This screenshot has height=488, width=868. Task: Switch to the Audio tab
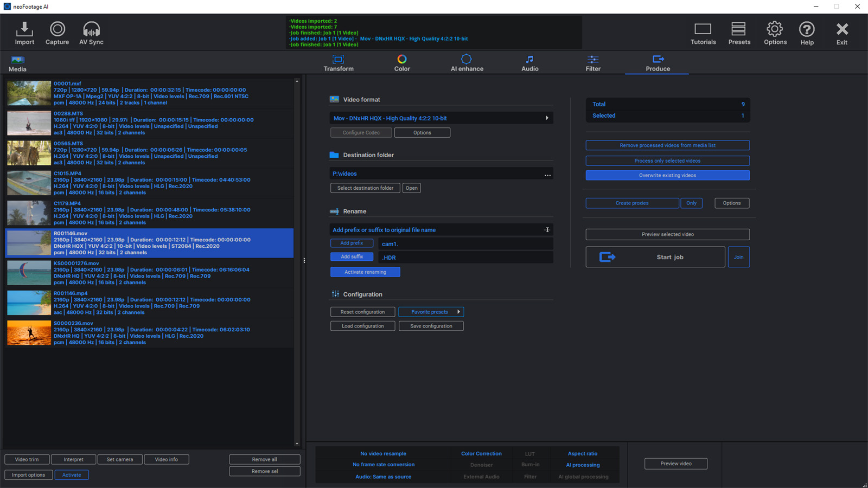530,63
